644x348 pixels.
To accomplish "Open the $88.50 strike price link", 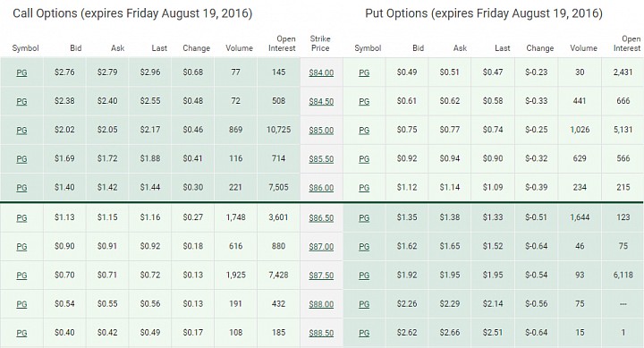I will [x=321, y=333].
